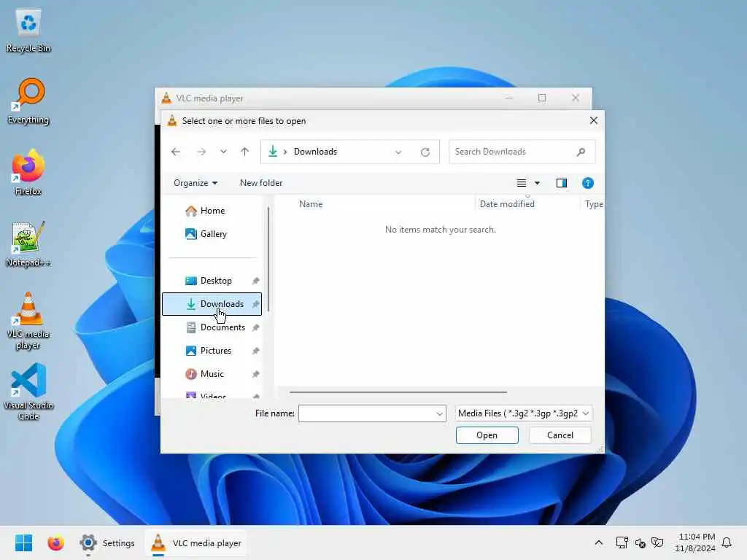Click pin icon next to Desktop
Screen dimensions: 747x560
click(255, 281)
